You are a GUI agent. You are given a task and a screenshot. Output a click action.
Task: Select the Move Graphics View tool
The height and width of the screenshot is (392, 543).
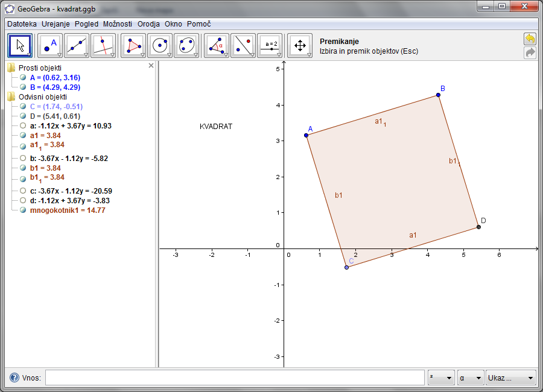(300, 45)
